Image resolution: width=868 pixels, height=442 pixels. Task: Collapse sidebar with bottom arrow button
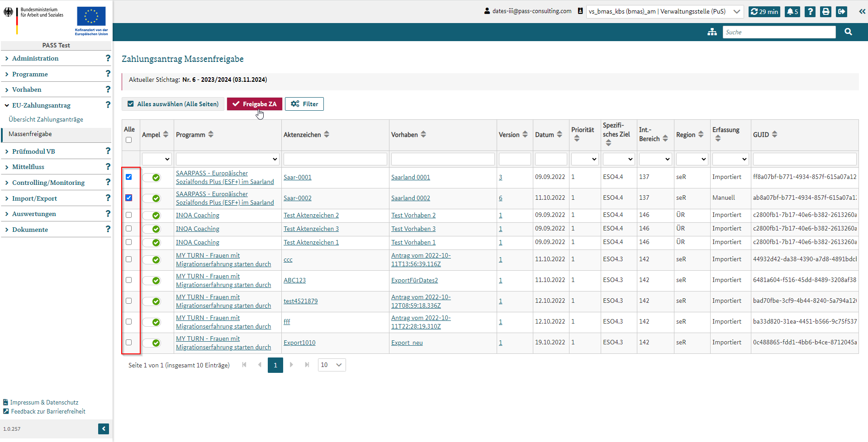(104, 429)
